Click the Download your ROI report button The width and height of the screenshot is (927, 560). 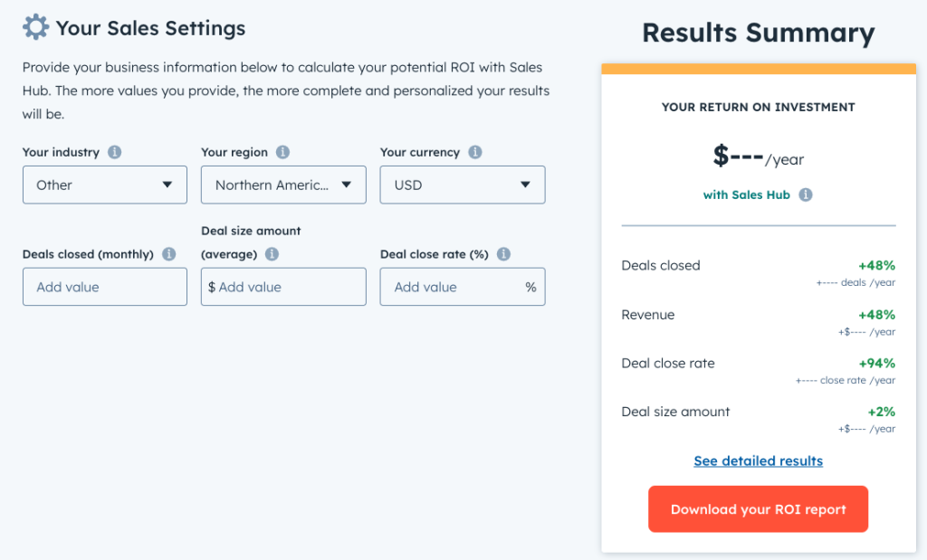pyautogui.click(x=758, y=508)
